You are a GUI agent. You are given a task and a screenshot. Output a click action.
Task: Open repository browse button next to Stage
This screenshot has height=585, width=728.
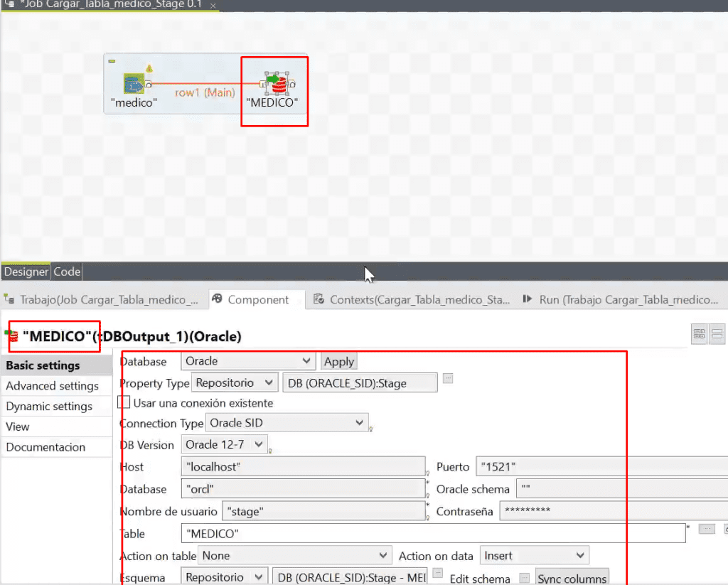coord(448,378)
